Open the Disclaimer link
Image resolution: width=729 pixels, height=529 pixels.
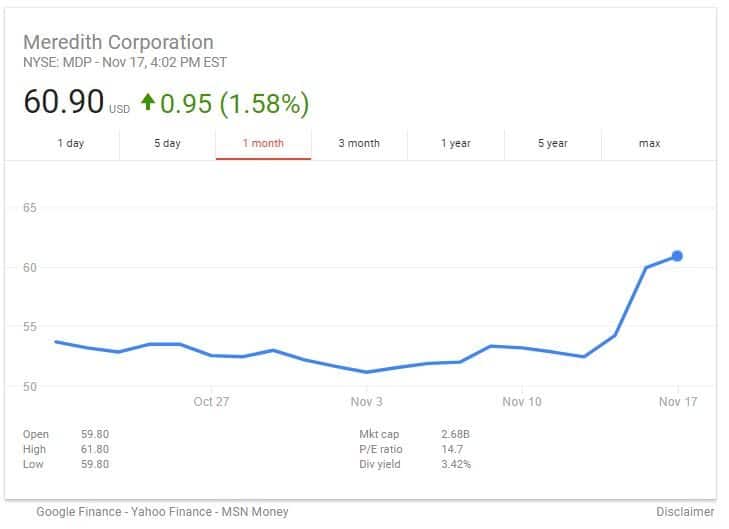685,512
